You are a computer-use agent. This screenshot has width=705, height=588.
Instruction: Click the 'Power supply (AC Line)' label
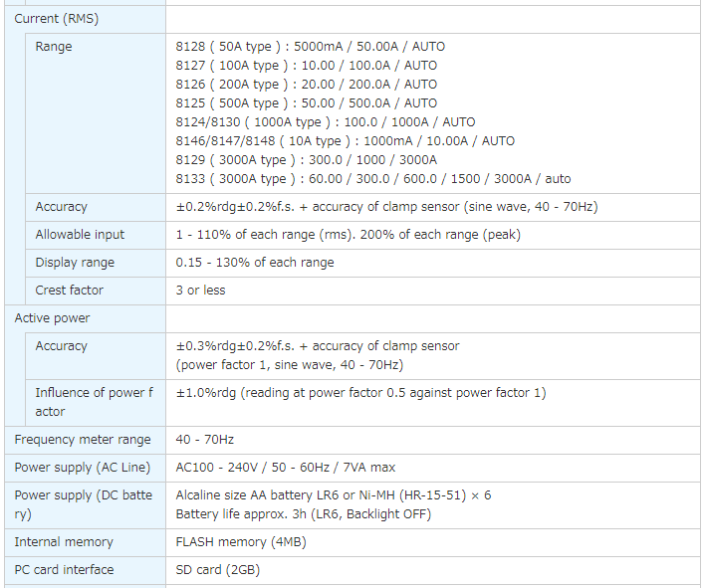(82, 468)
